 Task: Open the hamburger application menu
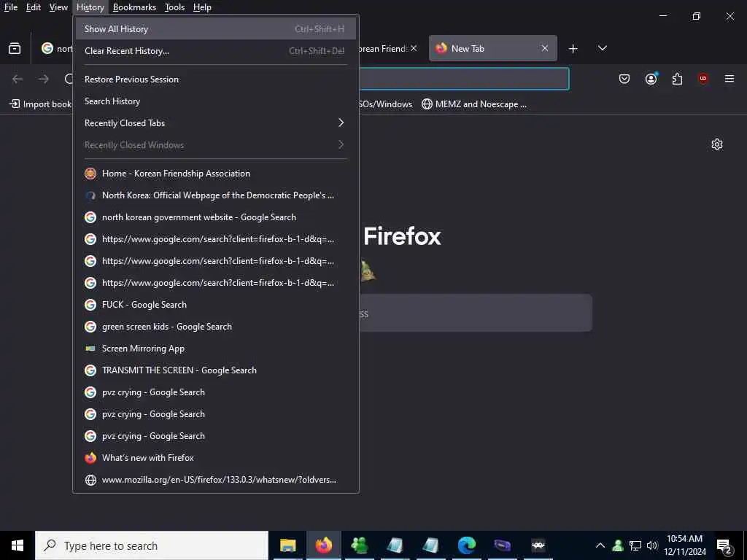pos(729,79)
